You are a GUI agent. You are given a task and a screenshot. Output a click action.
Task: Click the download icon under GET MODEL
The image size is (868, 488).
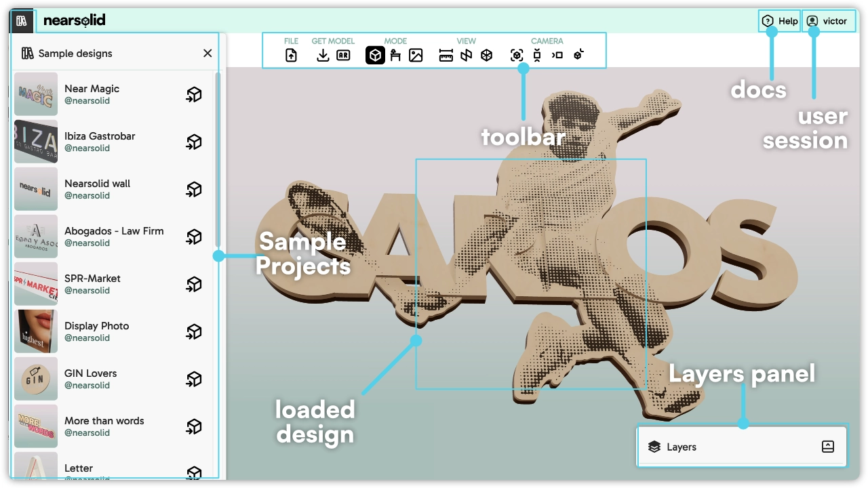coord(322,55)
